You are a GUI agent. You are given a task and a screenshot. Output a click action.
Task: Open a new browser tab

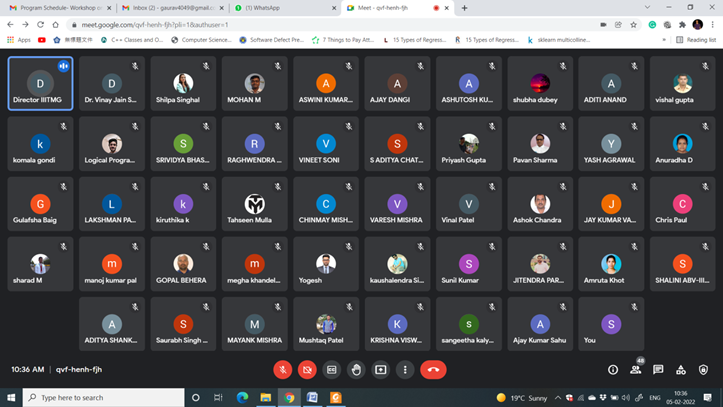point(464,8)
